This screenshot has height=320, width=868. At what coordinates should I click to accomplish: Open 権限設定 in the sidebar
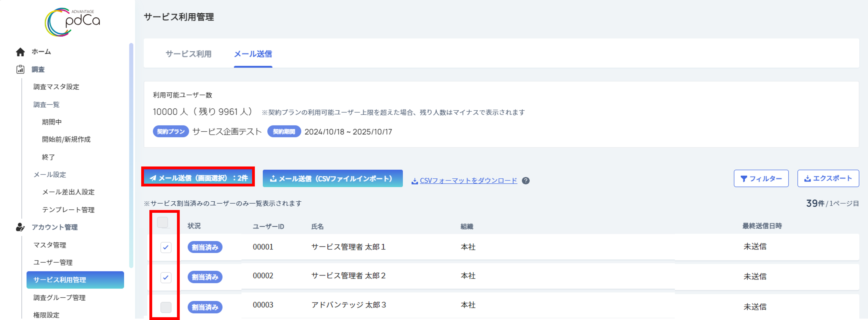pos(46,315)
